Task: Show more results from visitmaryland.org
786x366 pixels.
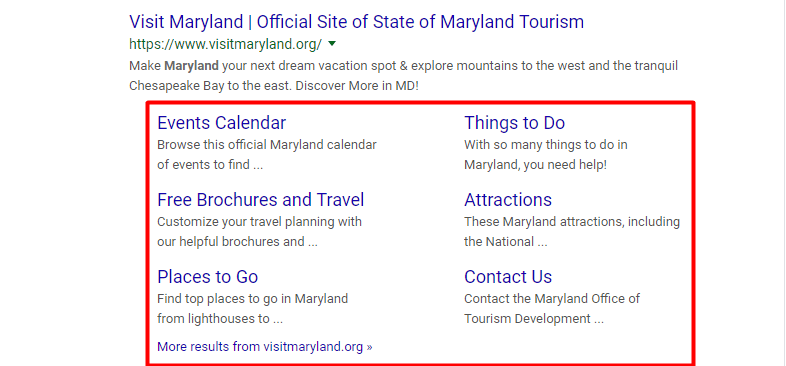Action: pyautogui.click(x=265, y=346)
